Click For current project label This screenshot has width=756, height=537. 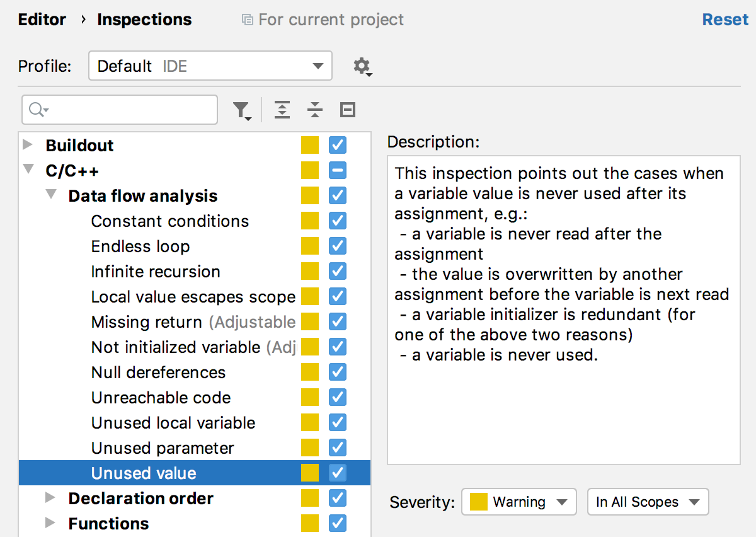[331, 20]
